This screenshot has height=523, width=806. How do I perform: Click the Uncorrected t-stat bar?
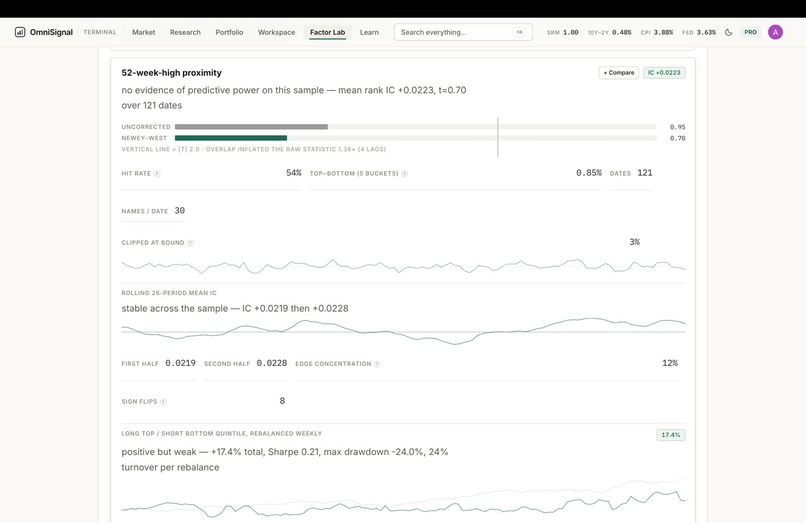251,127
